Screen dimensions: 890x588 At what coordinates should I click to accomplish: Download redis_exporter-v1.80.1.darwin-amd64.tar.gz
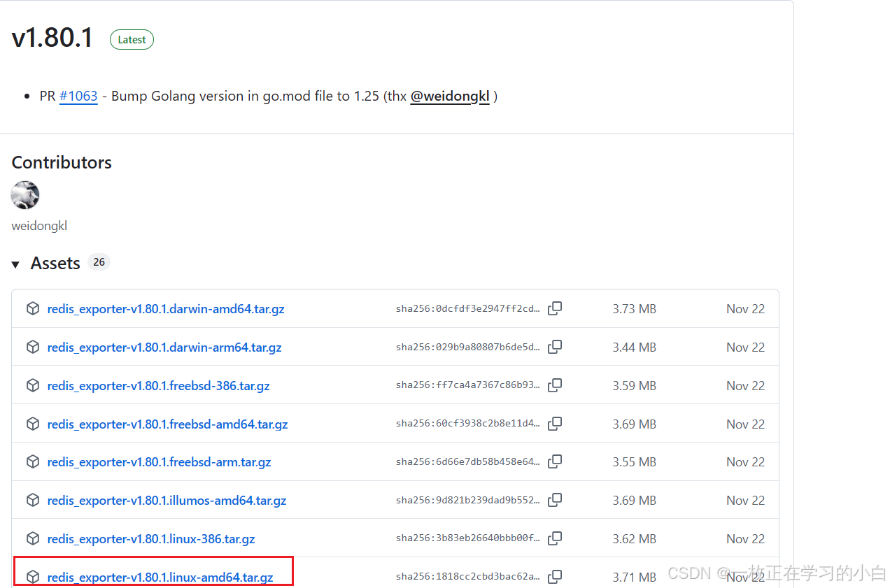(x=166, y=308)
